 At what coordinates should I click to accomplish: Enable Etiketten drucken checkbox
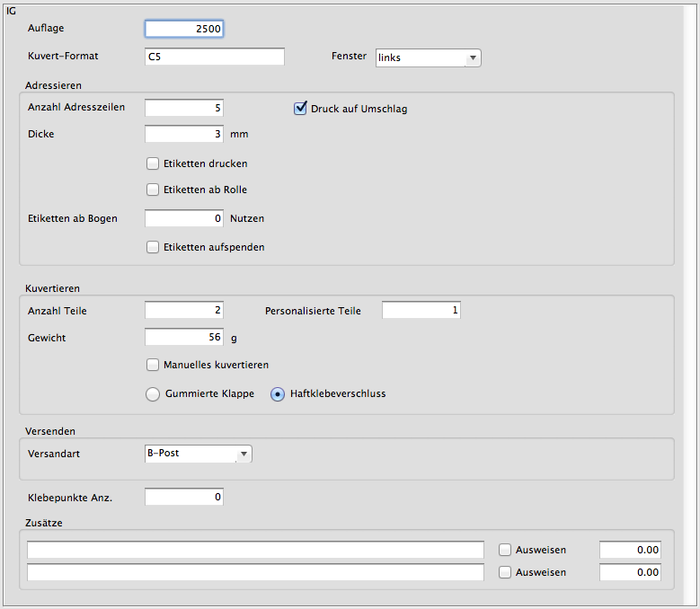pyautogui.click(x=153, y=163)
